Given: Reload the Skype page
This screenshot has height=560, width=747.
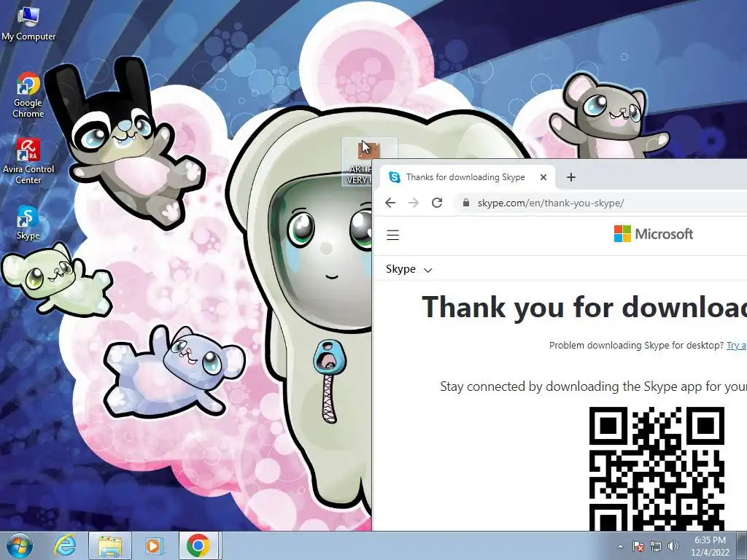Looking at the screenshot, I should click(437, 203).
